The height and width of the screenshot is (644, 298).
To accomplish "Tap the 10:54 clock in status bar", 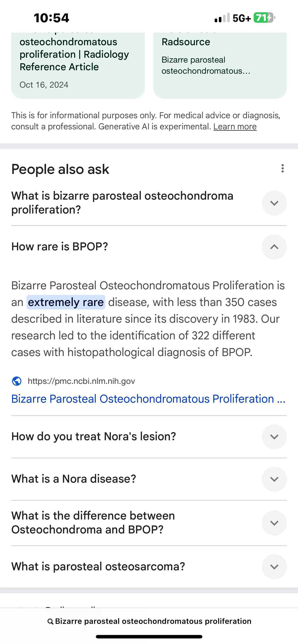I will (x=51, y=18).
